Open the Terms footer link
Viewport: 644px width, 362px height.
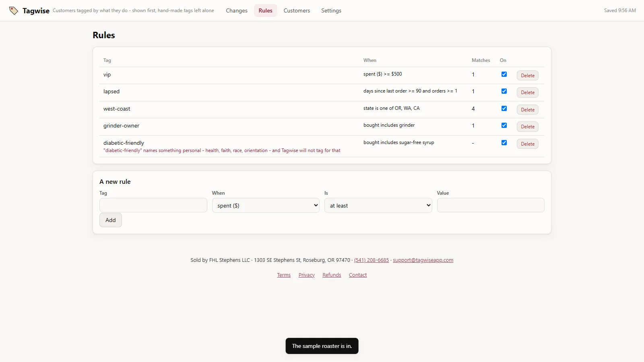(x=284, y=275)
